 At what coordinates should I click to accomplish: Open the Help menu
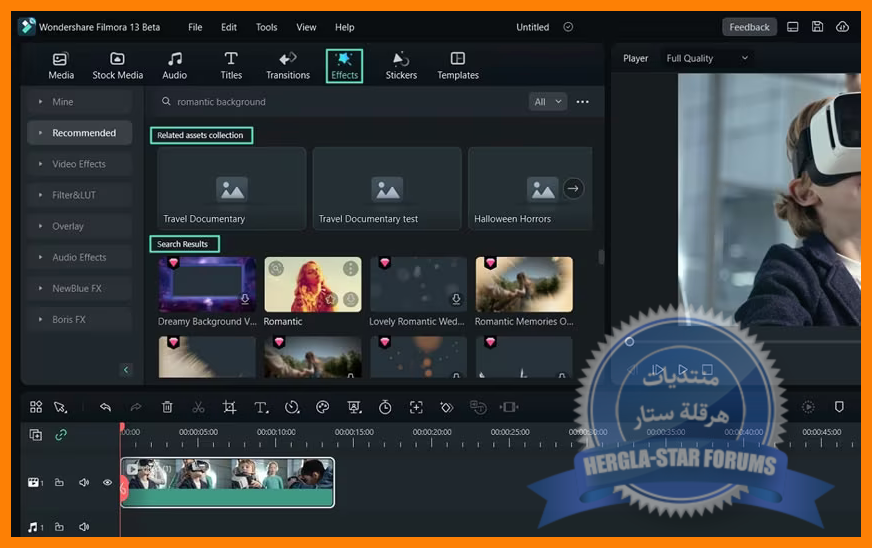point(344,27)
